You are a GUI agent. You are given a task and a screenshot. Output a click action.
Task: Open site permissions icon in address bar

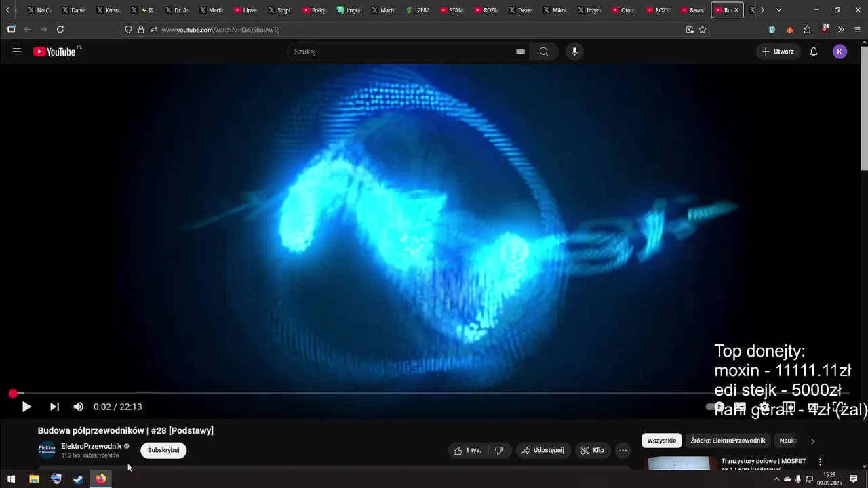click(153, 30)
